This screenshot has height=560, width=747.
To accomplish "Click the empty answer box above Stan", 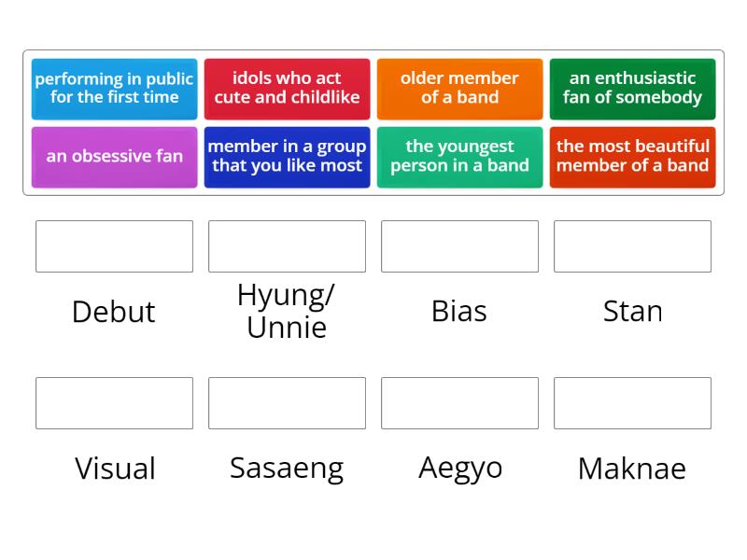I will pos(632,246).
